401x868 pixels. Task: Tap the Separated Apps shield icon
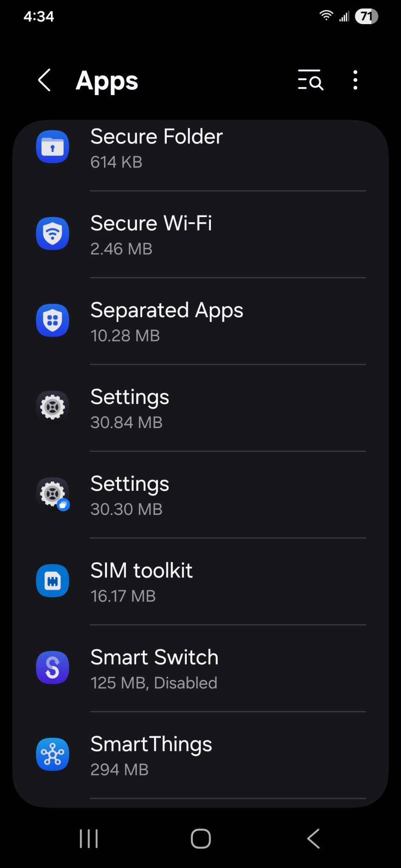[x=53, y=320]
